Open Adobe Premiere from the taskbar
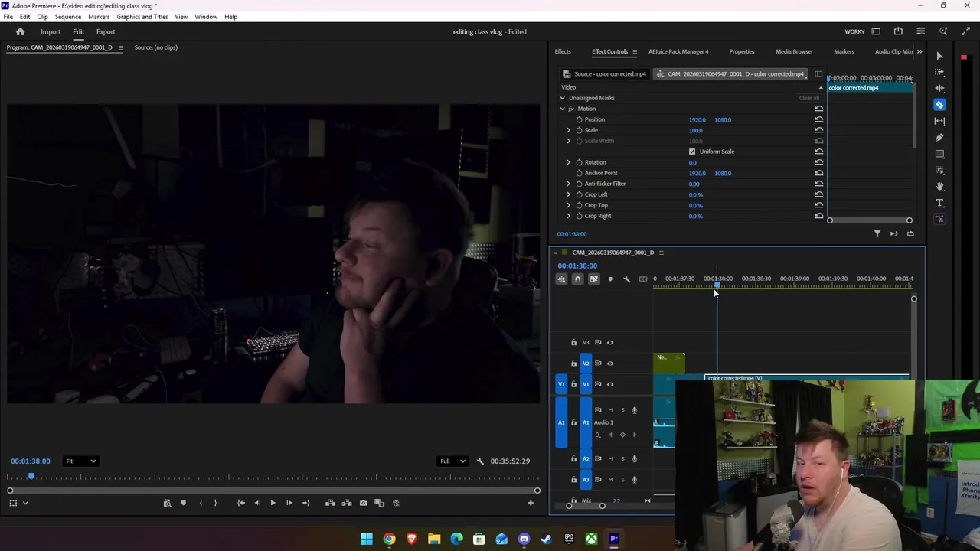 (613, 539)
